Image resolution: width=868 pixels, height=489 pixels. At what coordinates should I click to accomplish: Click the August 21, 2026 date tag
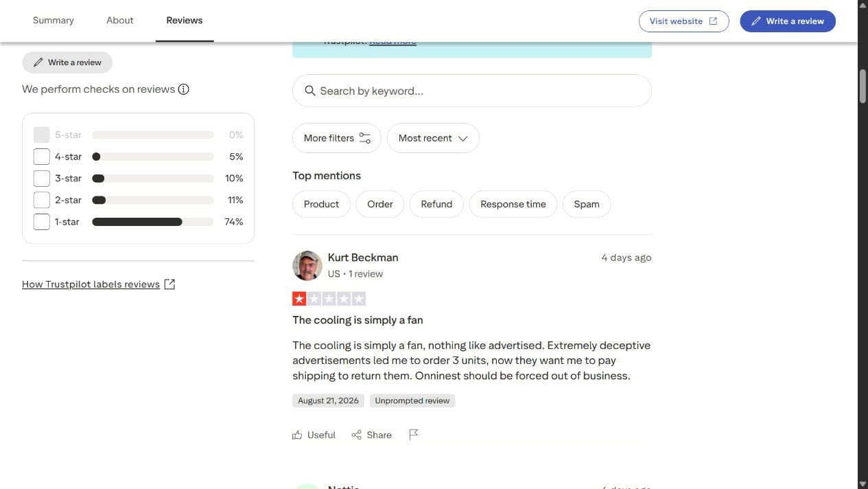point(328,400)
